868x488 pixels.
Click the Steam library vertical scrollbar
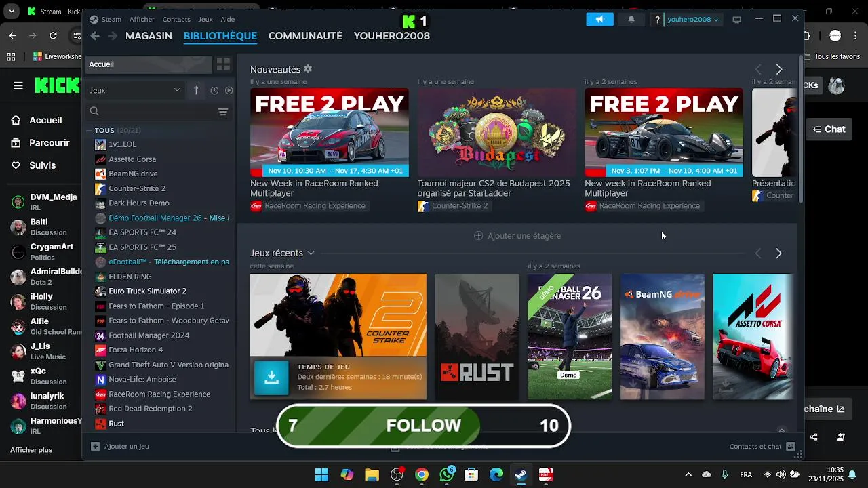click(x=801, y=129)
